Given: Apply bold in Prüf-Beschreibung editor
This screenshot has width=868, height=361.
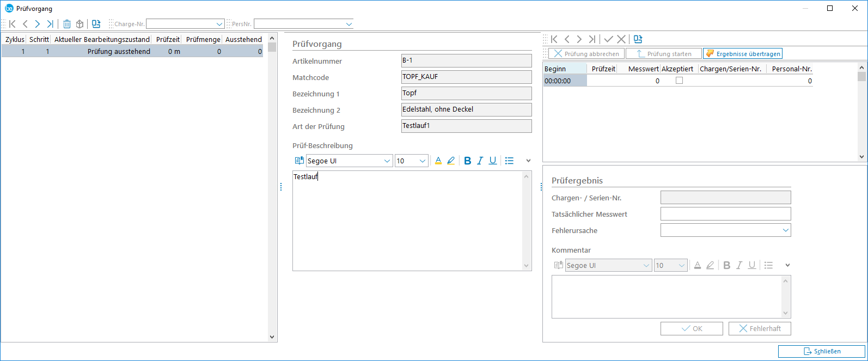Looking at the screenshot, I should [467, 161].
